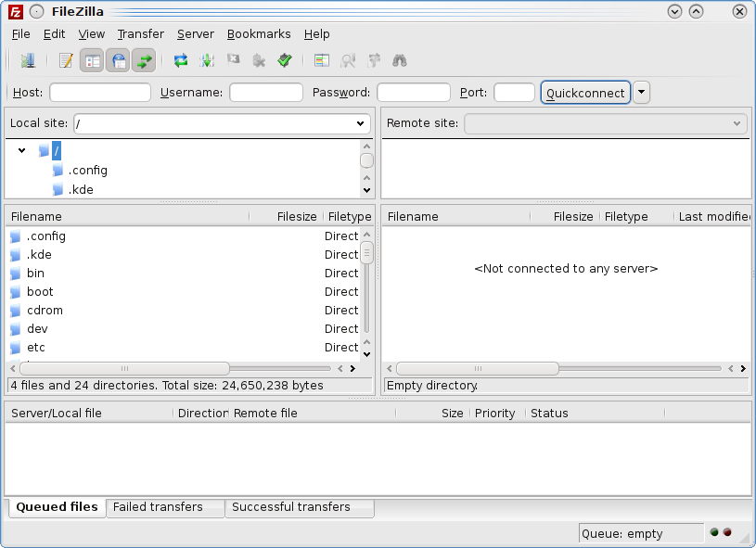Toggle processing of the transfer queue
This screenshot has width=756, height=548.
(207, 61)
